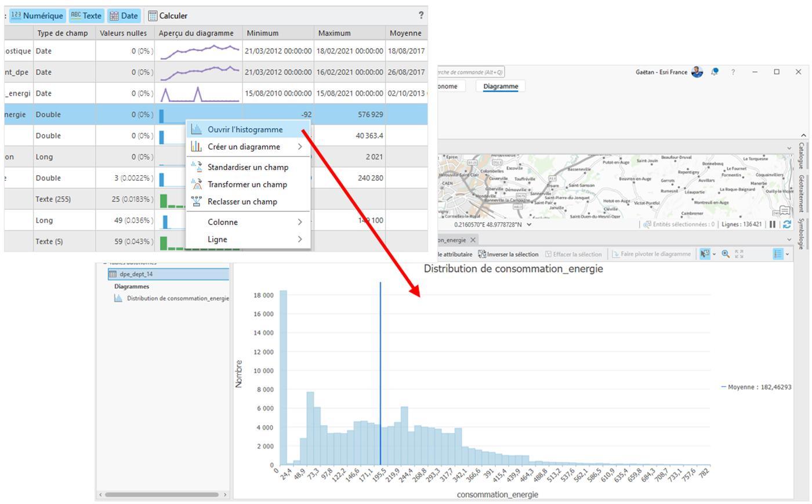Refresh the map with refresh icon
The height and width of the screenshot is (504, 812).
click(787, 224)
